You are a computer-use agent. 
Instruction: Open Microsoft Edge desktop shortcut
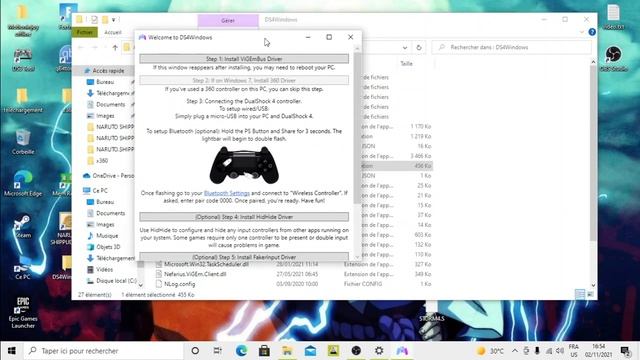23,183
